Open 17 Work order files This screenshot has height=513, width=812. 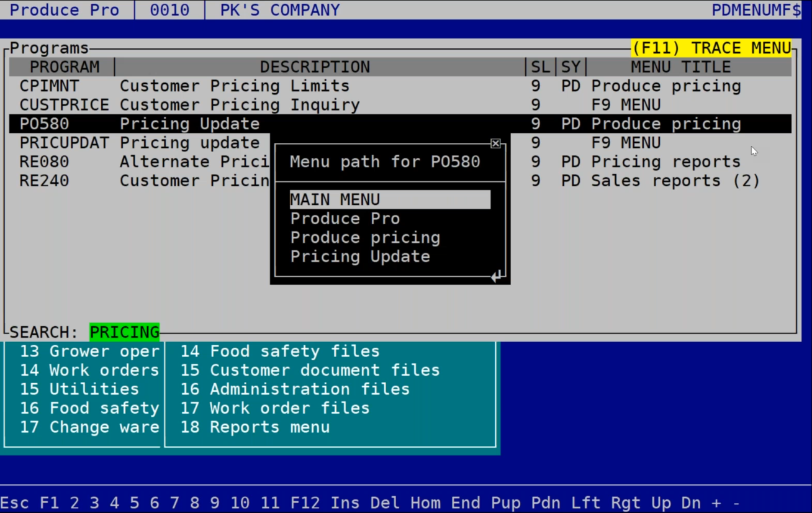[275, 408]
